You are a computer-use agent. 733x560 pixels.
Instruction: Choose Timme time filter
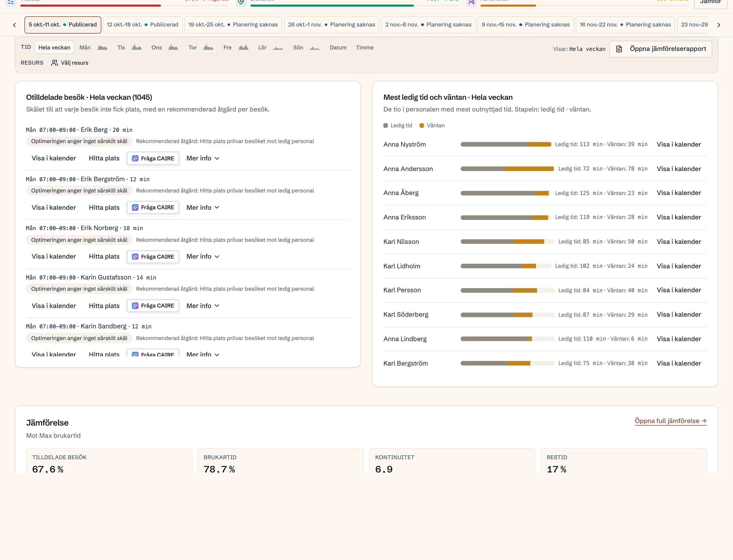[365, 47]
